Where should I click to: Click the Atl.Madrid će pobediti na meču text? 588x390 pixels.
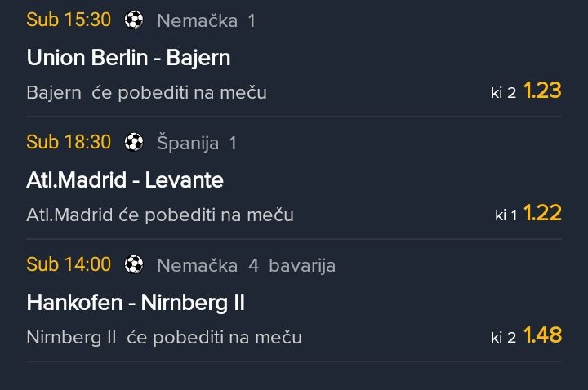click(x=159, y=215)
